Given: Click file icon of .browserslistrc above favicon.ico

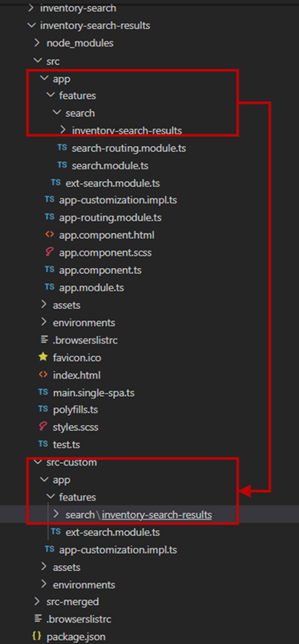Looking at the screenshot, I should [44, 339].
